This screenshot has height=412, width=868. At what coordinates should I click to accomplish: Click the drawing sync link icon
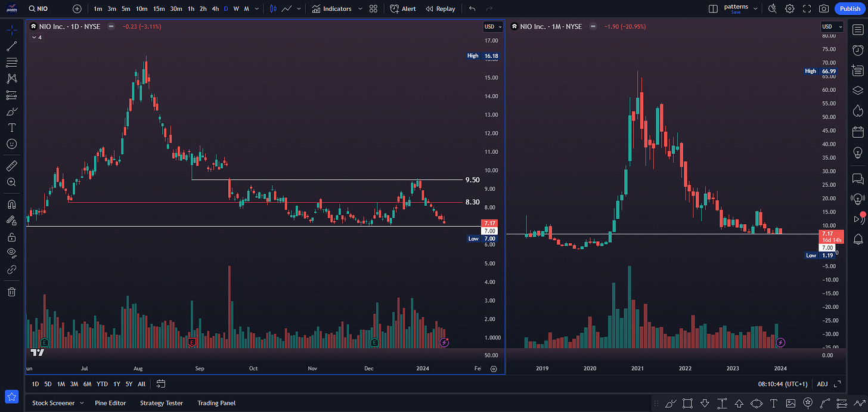click(12, 269)
